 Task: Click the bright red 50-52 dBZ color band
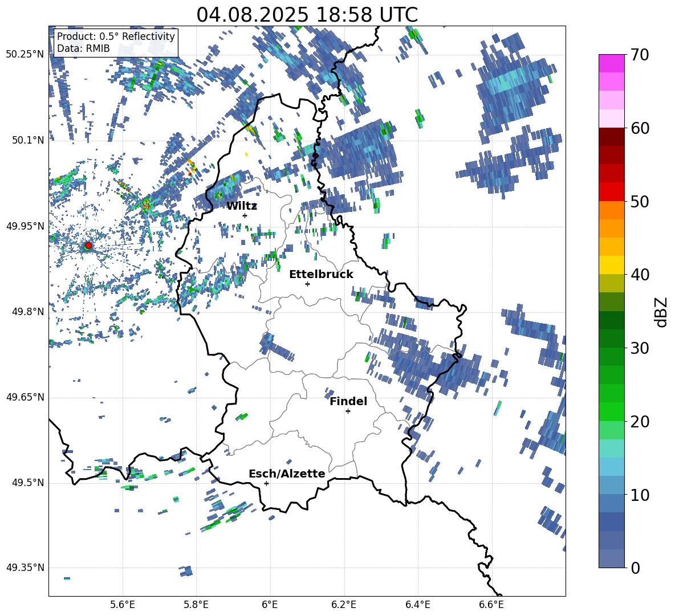tap(611, 192)
